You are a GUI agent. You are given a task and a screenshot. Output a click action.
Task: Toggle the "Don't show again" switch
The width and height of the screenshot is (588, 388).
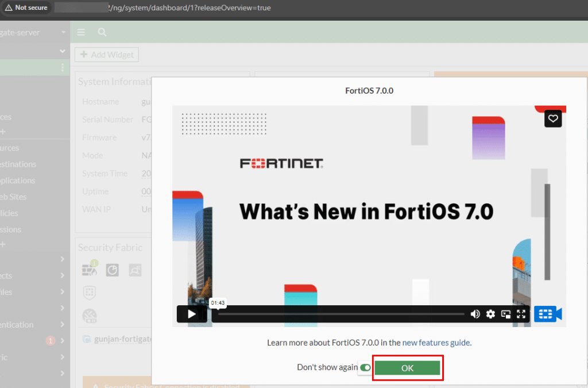(x=365, y=368)
